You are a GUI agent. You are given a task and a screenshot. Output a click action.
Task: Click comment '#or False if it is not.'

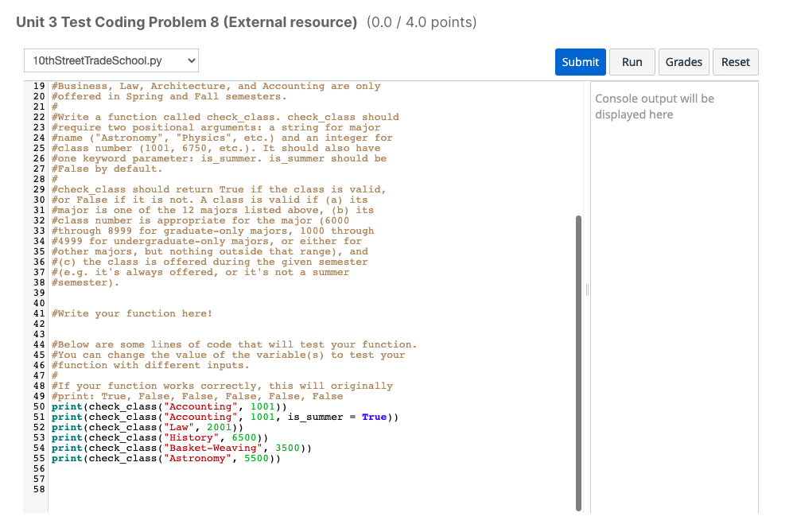pos(209,200)
